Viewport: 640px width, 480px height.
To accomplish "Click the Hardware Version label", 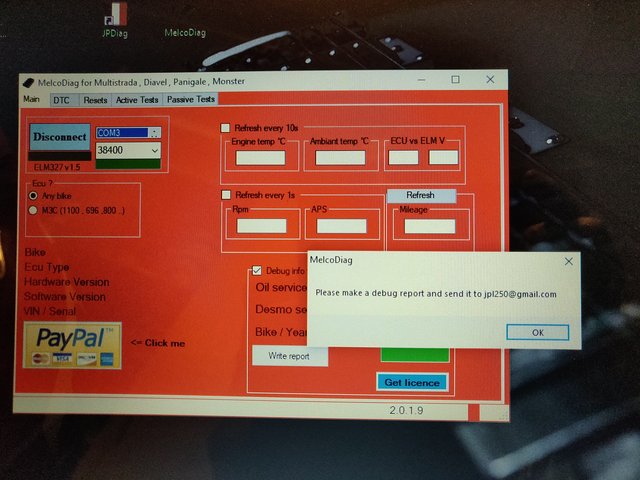I will [x=67, y=282].
